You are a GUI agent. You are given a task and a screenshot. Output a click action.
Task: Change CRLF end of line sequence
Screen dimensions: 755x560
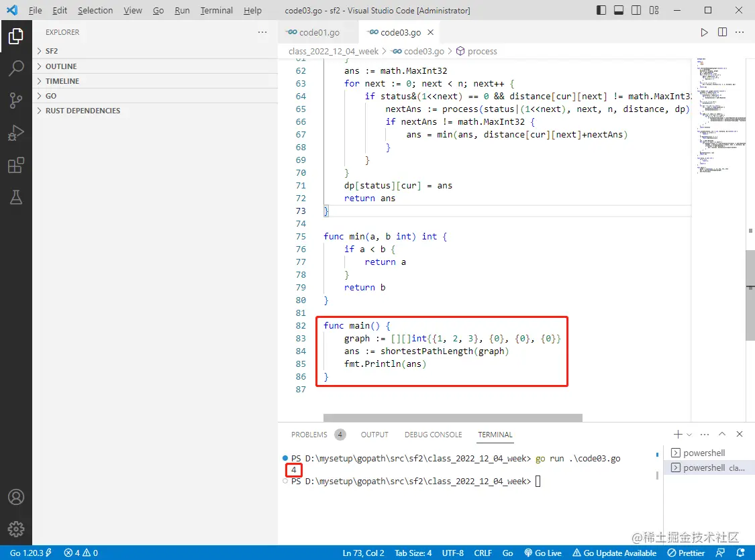[x=483, y=553]
